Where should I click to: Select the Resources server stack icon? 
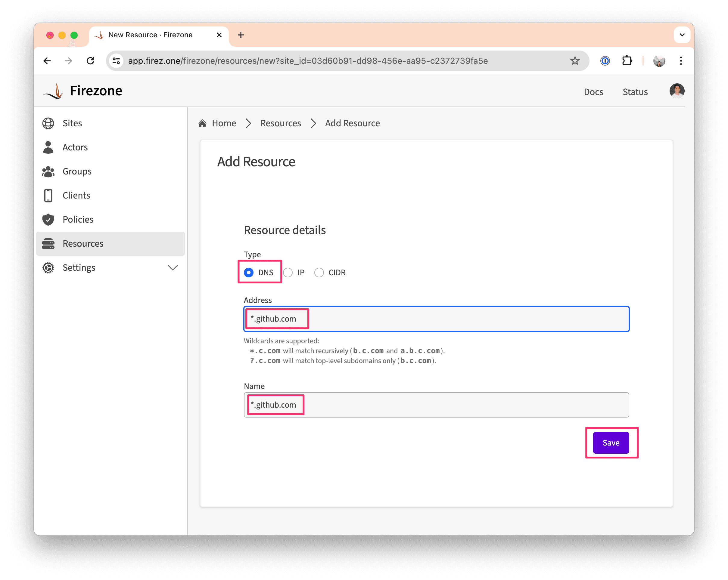coord(48,244)
